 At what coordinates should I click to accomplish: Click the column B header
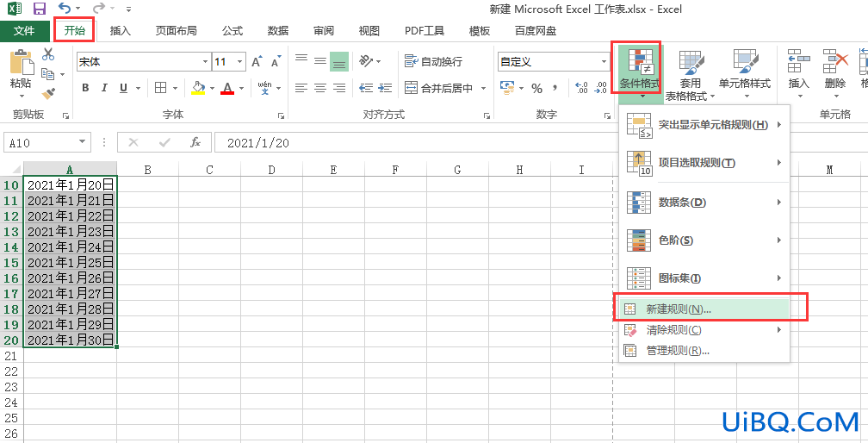click(x=148, y=170)
